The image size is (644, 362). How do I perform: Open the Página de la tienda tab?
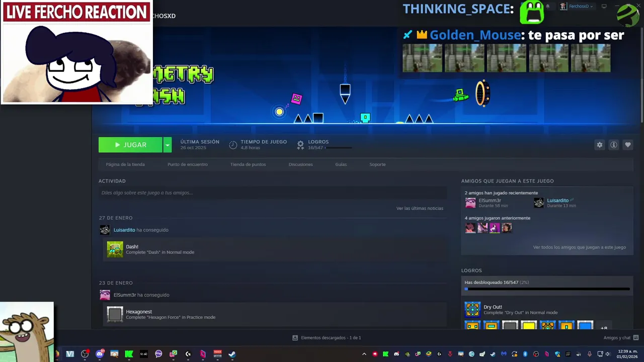pyautogui.click(x=125, y=164)
